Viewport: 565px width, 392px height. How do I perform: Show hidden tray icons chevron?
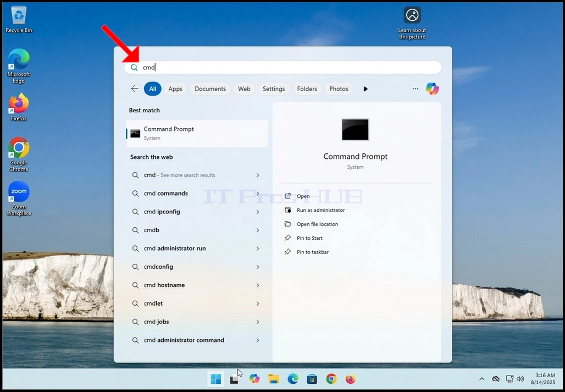(x=482, y=379)
